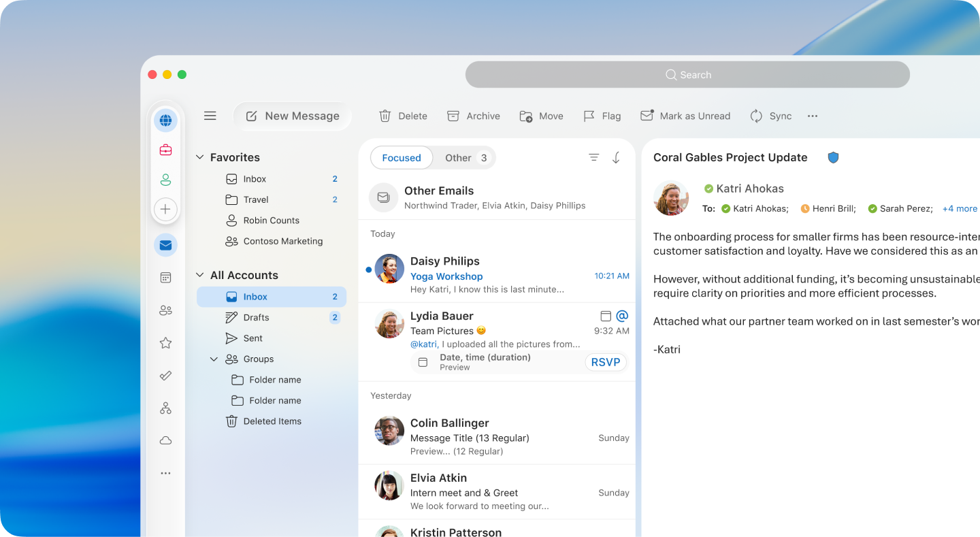Expand the +4 more recipients link
Screen dimensions: 980x537
coord(960,208)
